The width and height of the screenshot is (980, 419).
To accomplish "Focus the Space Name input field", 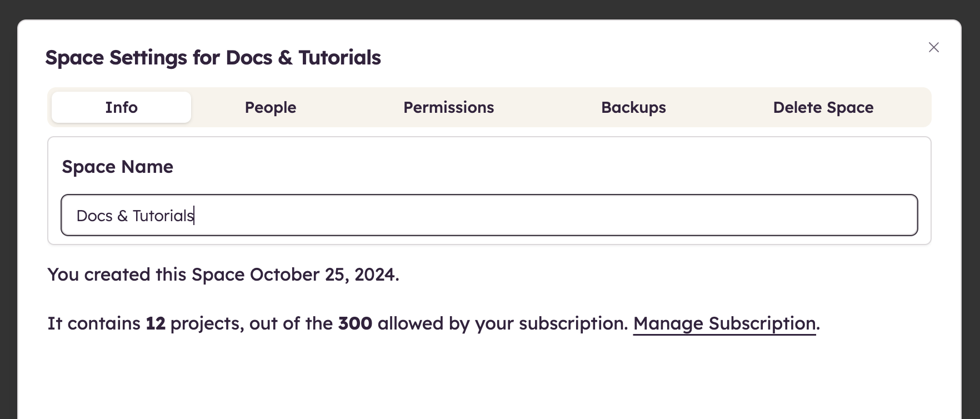I will tap(489, 215).
